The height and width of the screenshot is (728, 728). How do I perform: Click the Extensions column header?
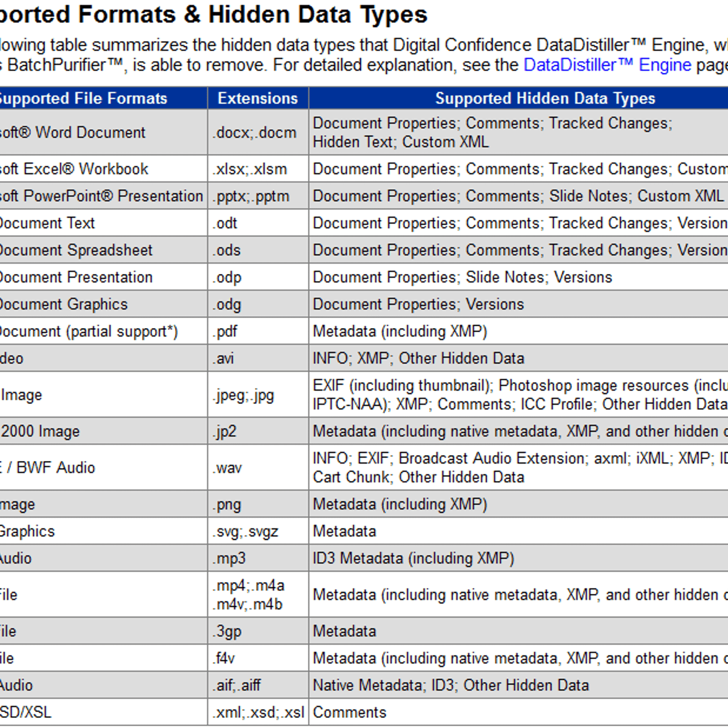tap(258, 98)
